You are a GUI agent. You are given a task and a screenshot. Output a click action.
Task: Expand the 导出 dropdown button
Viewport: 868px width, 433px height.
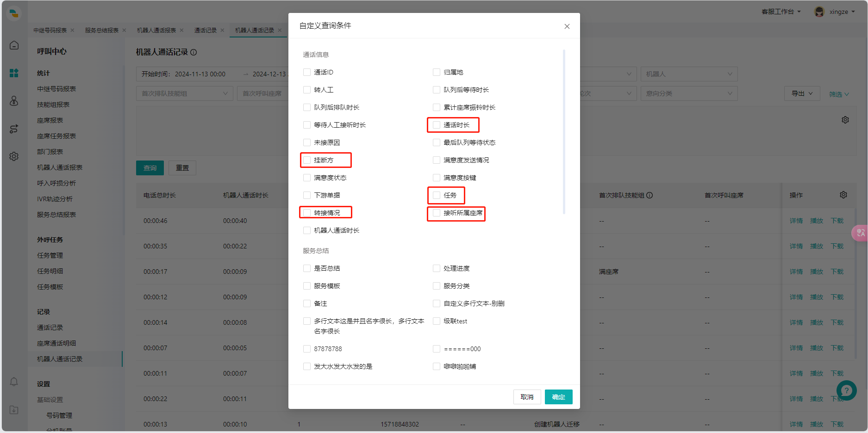point(802,93)
